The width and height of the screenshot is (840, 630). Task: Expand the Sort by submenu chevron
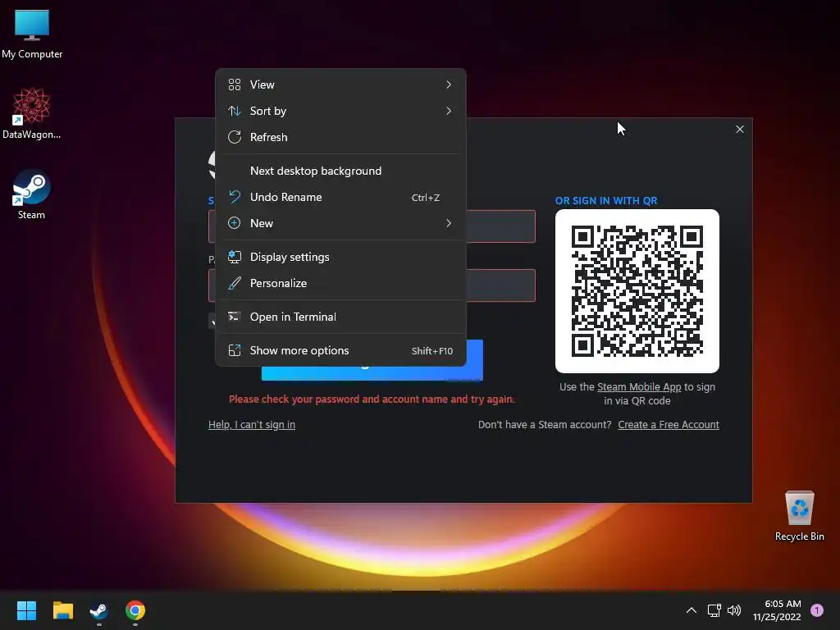[x=449, y=111]
